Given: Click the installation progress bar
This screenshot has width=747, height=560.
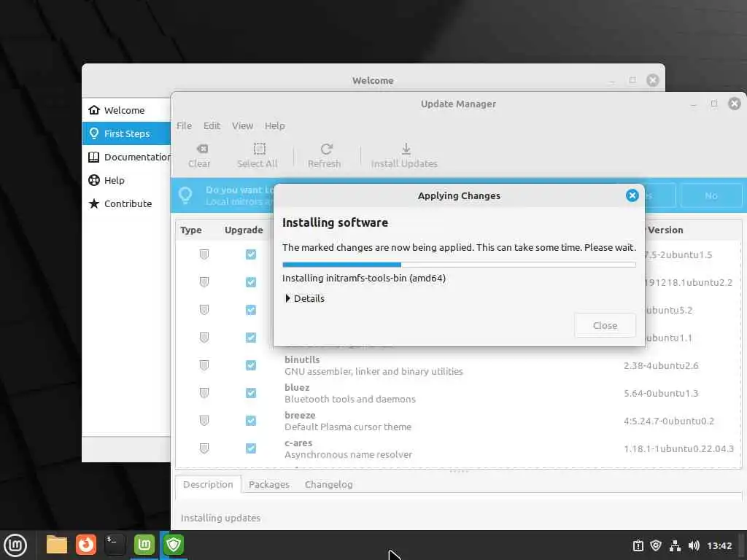Looking at the screenshot, I should 459,264.
